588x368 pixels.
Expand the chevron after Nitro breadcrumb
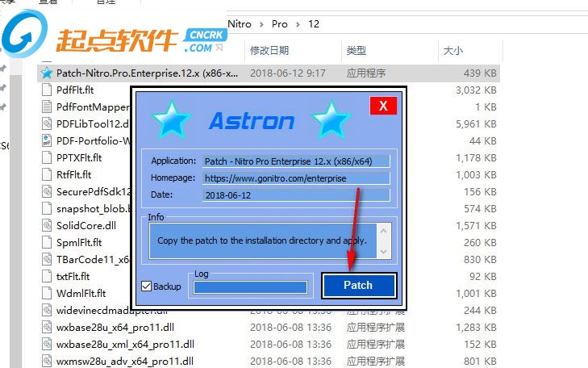(x=261, y=24)
